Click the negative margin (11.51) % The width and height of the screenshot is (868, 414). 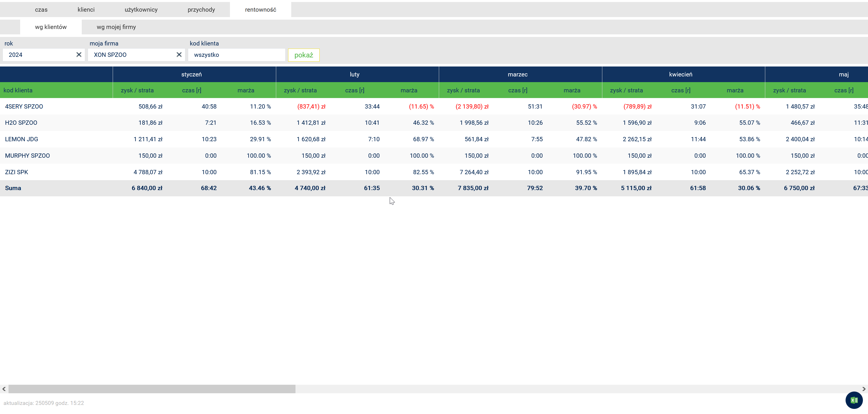(747, 107)
